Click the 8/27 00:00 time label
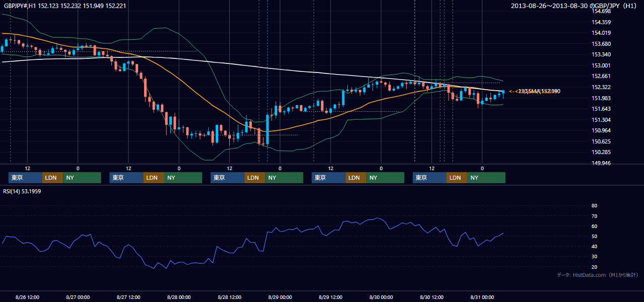Viewport: 644px width, 302px height. tap(78, 297)
